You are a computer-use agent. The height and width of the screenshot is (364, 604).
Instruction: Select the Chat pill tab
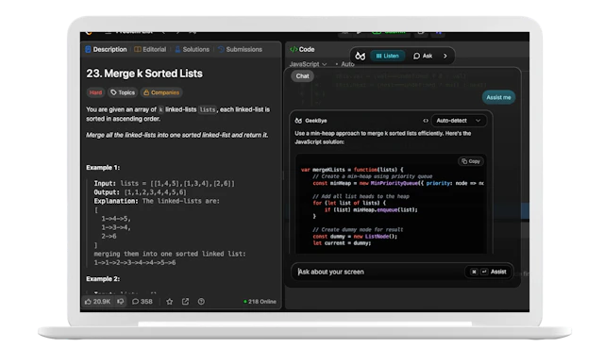[x=302, y=75]
